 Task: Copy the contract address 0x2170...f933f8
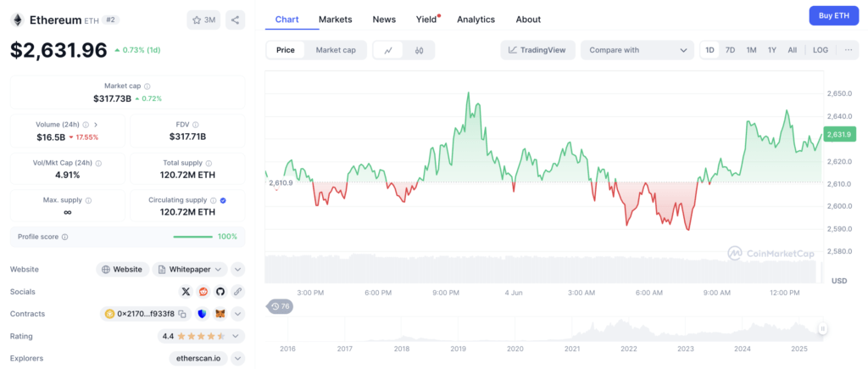pyautogui.click(x=181, y=314)
